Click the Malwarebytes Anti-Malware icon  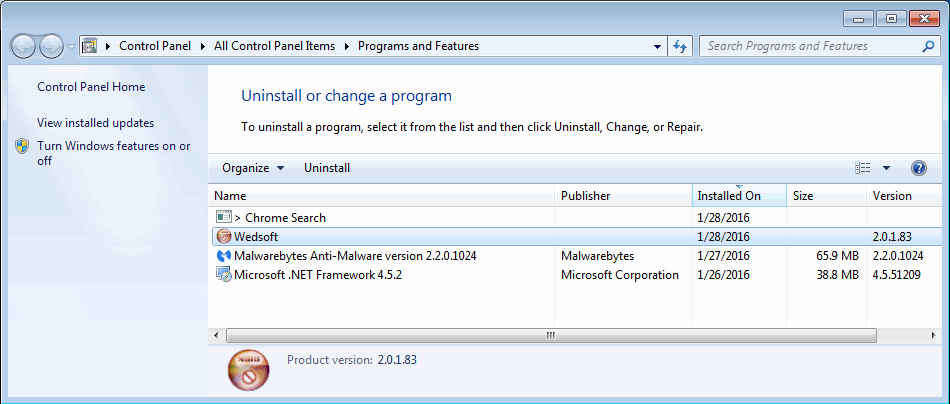tap(224, 256)
